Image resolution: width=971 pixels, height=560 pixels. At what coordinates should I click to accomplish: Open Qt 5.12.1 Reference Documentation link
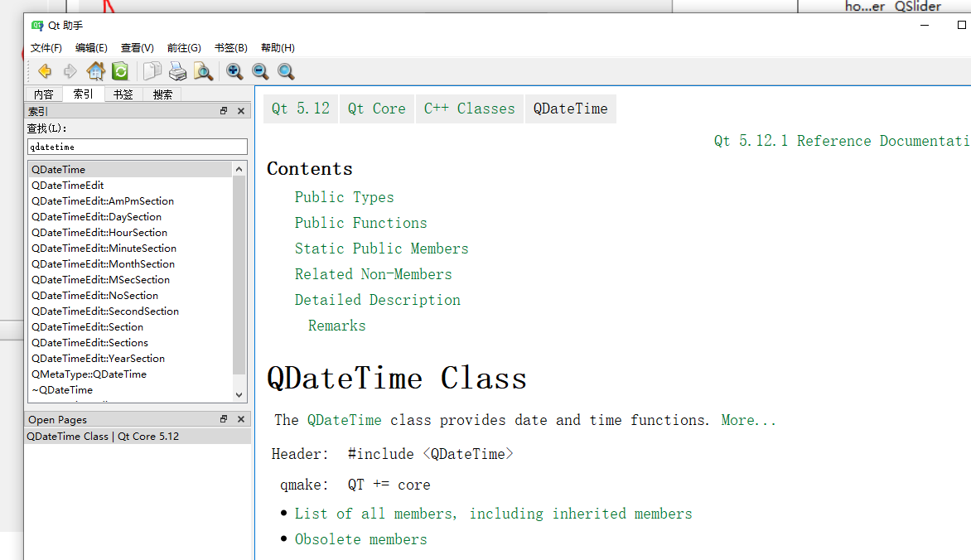point(842,141)
